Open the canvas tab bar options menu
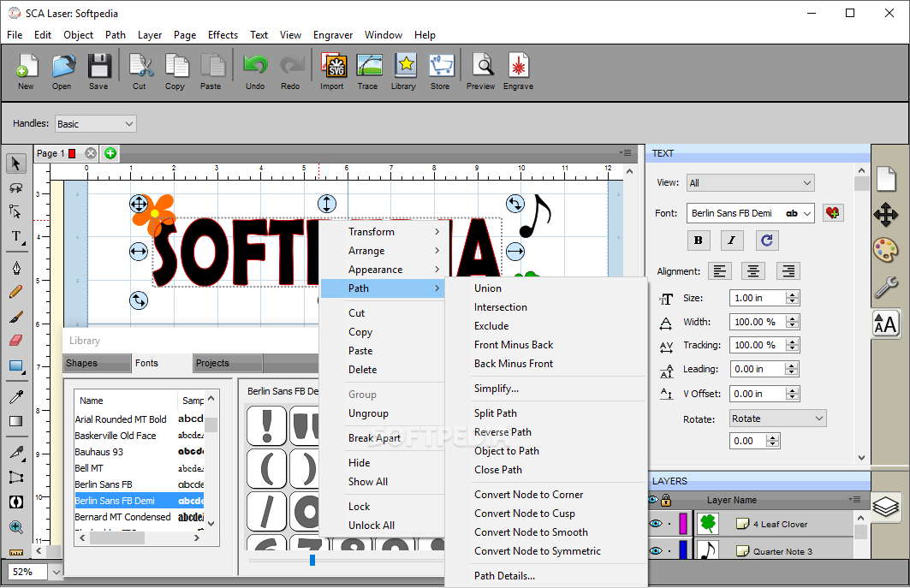 (625, 152)
